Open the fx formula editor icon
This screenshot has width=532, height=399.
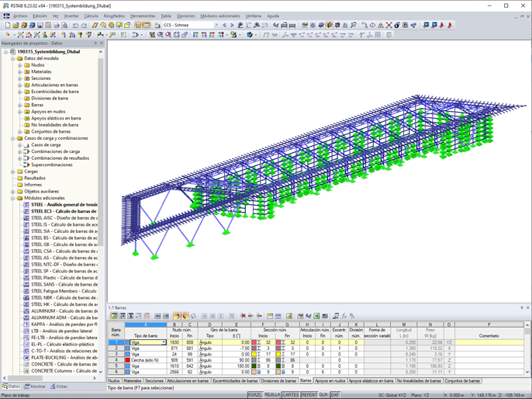344,316
